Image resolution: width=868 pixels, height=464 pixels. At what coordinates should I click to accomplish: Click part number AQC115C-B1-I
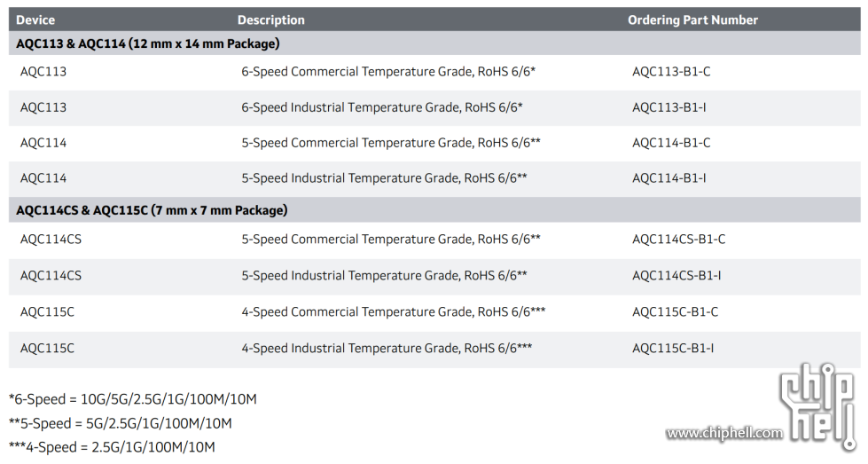pyautogui.click(x=673, y=349)
